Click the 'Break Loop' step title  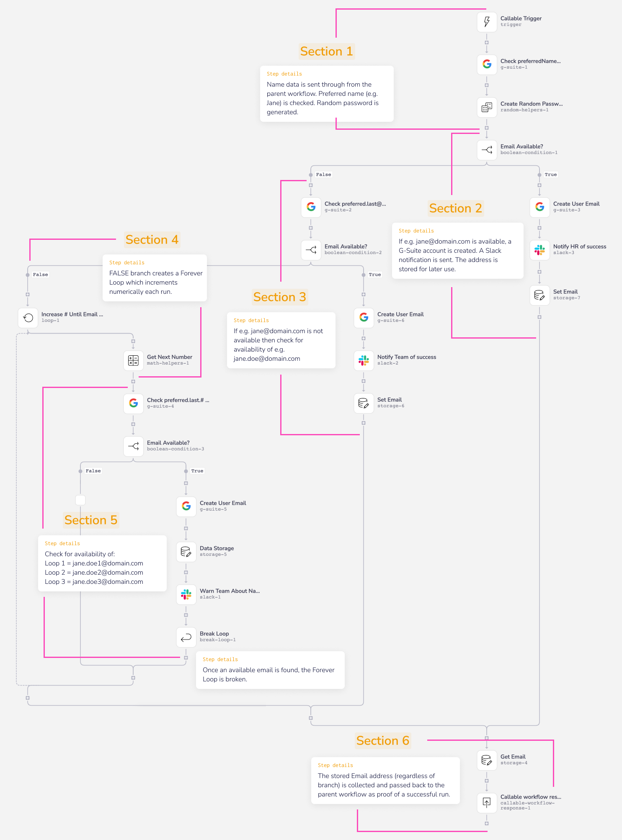click(214, 634)
